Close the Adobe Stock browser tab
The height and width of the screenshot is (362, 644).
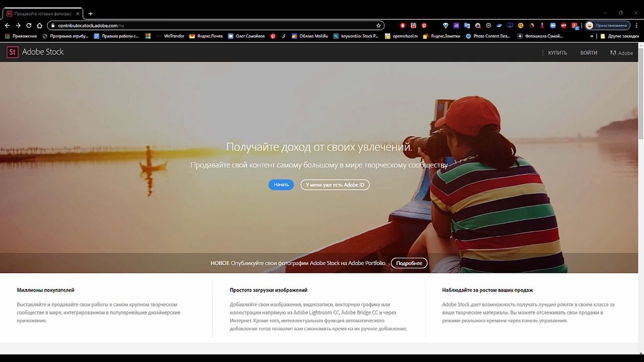(x=78, y=14)
